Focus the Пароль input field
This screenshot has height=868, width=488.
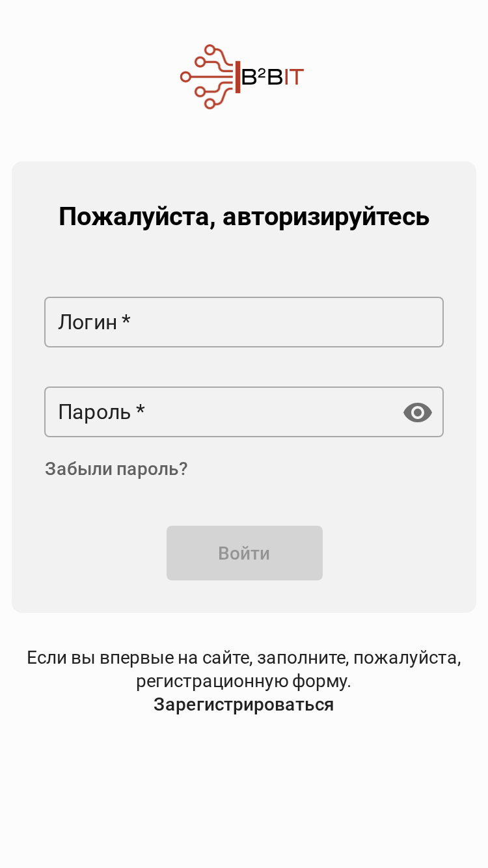pos(244,412)
